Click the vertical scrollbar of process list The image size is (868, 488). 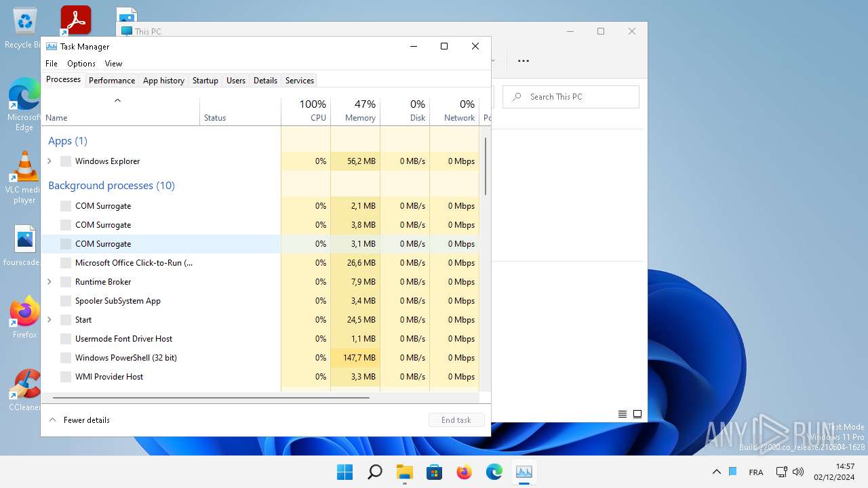(x=486, y=166)
